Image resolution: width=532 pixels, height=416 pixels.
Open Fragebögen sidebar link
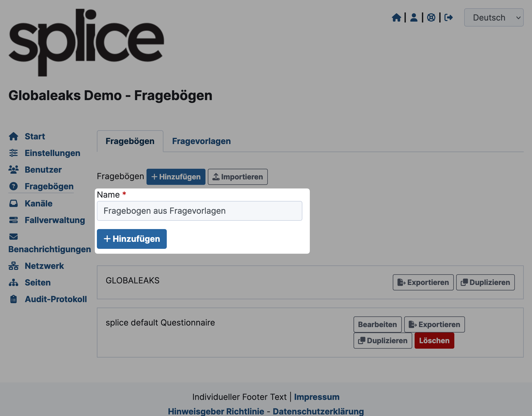[x=49, y=186]
